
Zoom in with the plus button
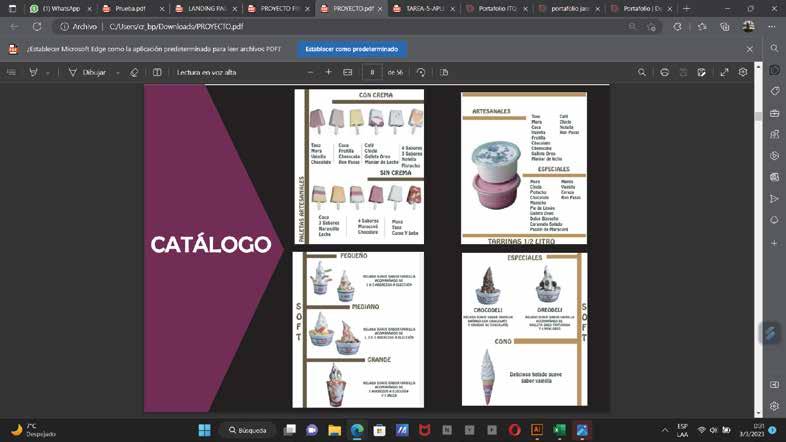(x=328, y=72)
